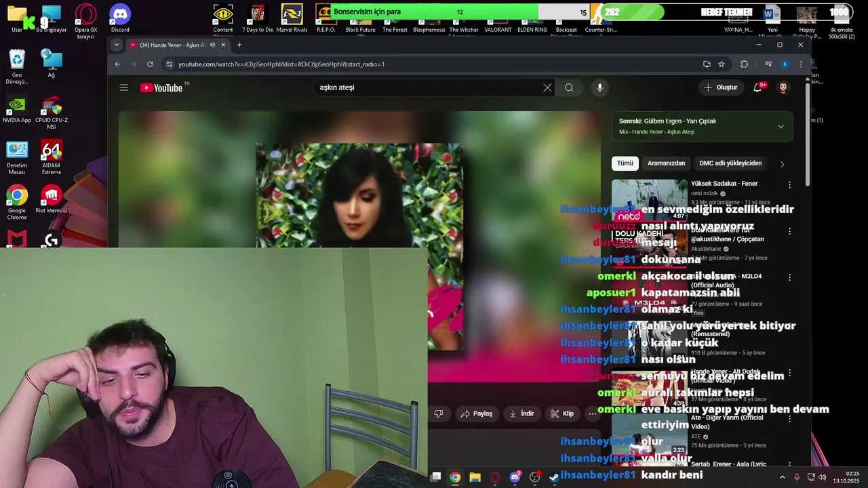Screen dimensions: 868x488
Task: Open Chrome tab search dropdown
Action: click(x=116, y=45)
